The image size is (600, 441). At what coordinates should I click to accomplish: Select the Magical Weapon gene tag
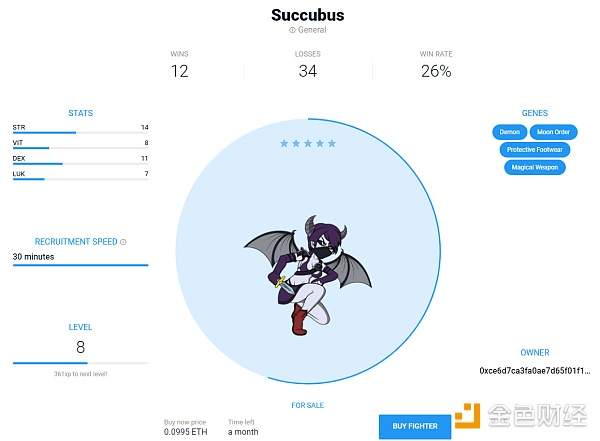coord(535,167)
